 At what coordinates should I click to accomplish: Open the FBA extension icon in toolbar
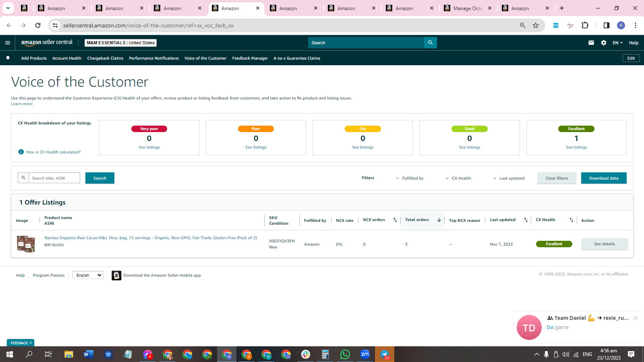(x=556, y=25)
